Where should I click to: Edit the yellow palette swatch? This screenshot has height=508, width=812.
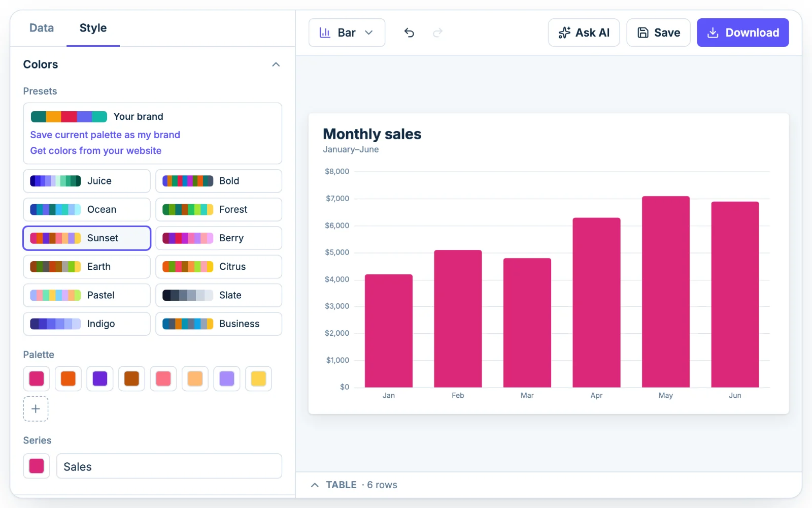pos(258,378)
